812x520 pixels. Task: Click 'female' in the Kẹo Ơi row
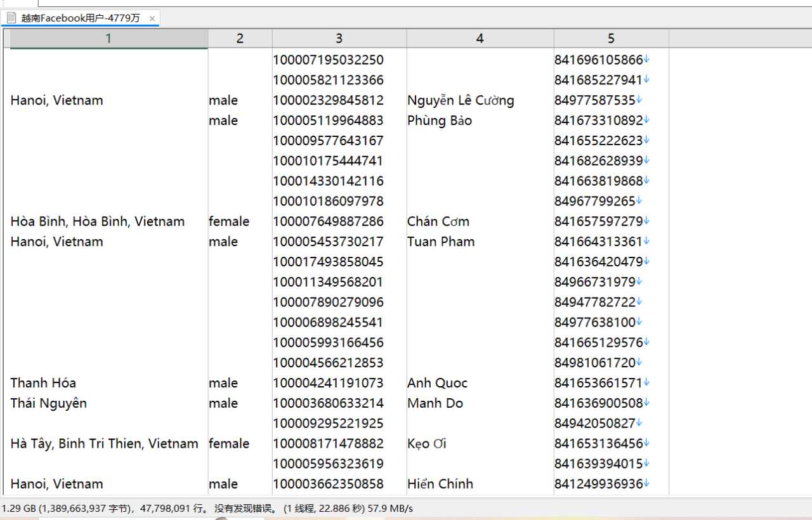tap(229, 443)
